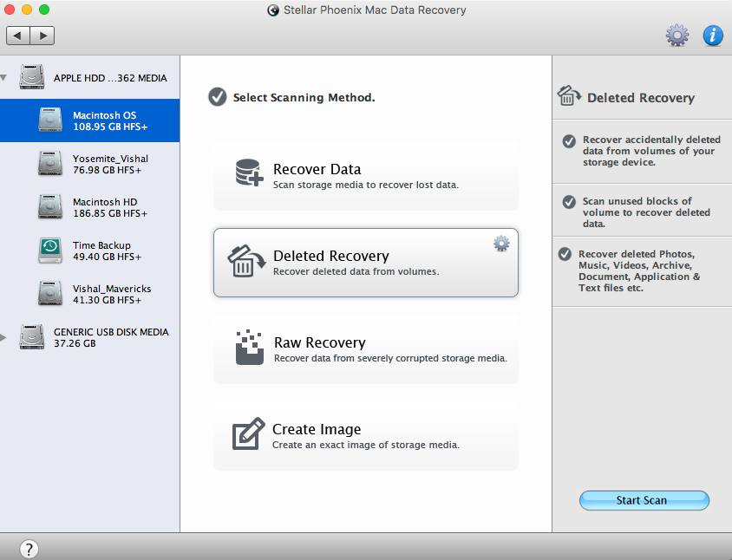The image size is (732, 560).
Task: Select the Macintosh HD volume
Action: [x=89, y=207]
